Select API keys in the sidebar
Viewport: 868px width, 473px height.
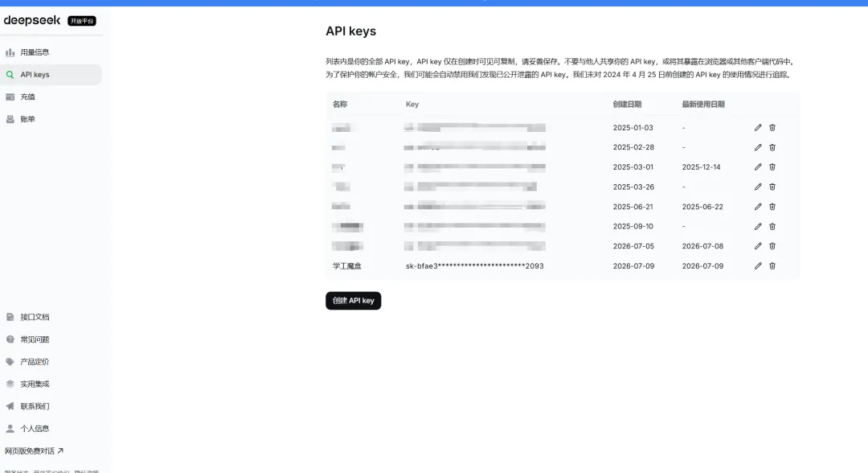tap(51, 75)
